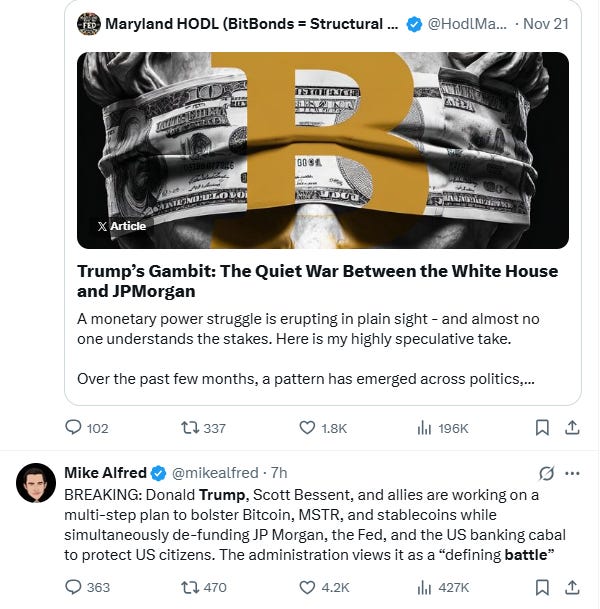Image resolution: width=600 pixels, height=609 pixels.
Task: Open the Bitcoin blindfold article image
Action: tap(322, 150)
